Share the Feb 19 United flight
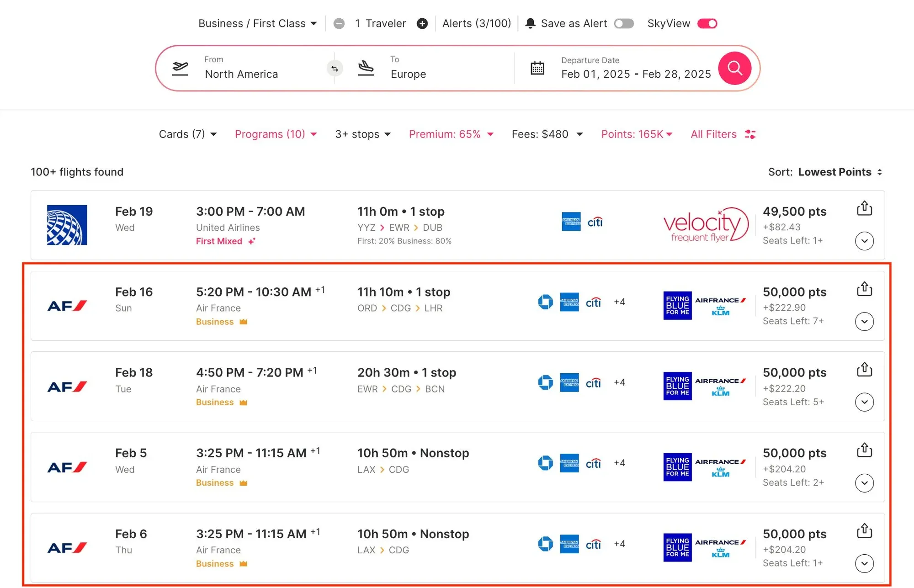This screenshot has width=914, height=588. click(x=864, y=208)
